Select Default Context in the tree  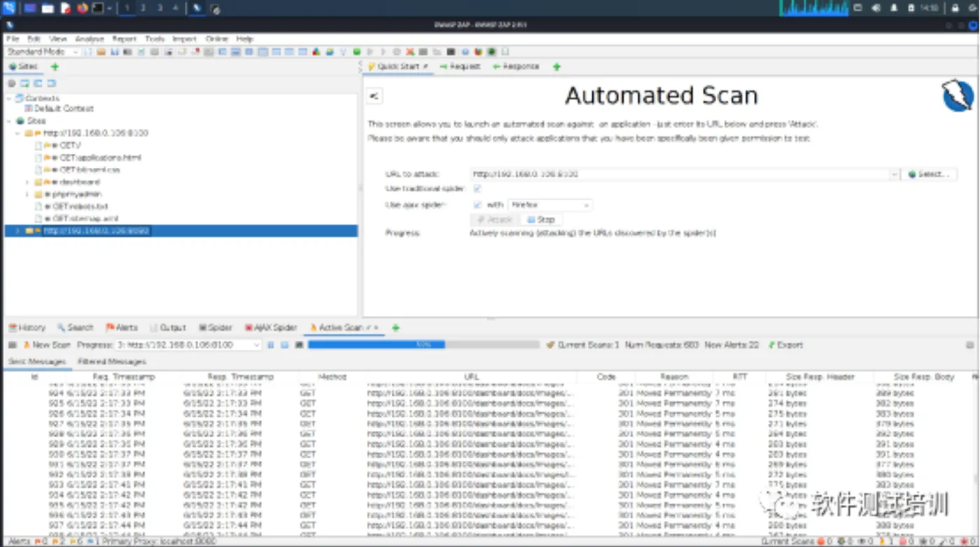point(64,108)
